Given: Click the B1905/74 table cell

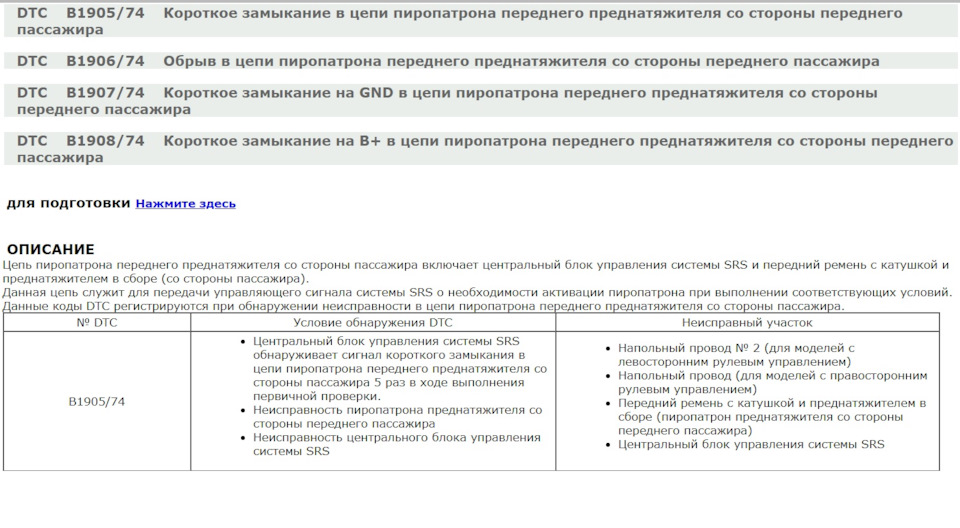Looking at the screenshot, I should click(x=97, y=401).
